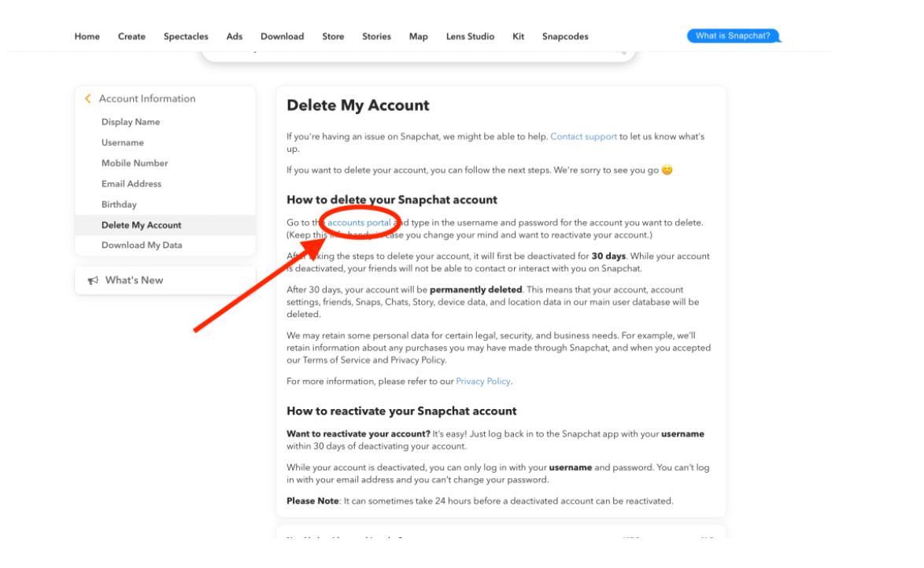Click the Contact support link

tap(583, 137)
